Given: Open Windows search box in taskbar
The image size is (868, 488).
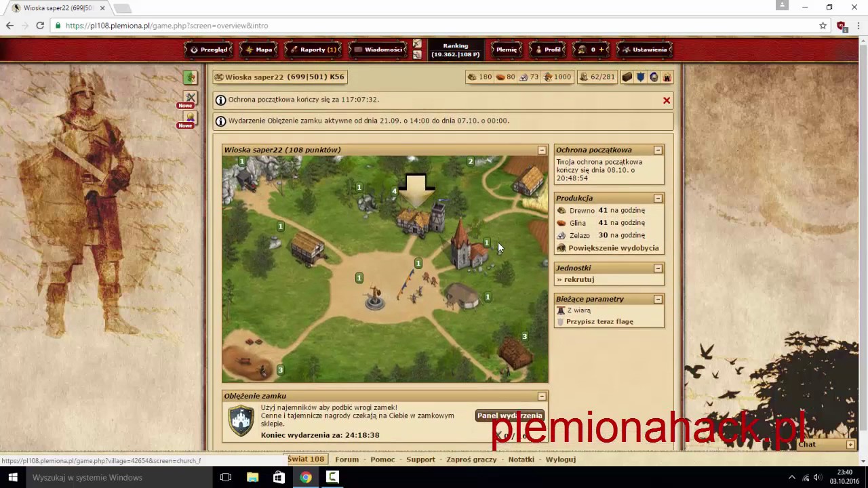Looking at the screenshot, I should (120, 477).
